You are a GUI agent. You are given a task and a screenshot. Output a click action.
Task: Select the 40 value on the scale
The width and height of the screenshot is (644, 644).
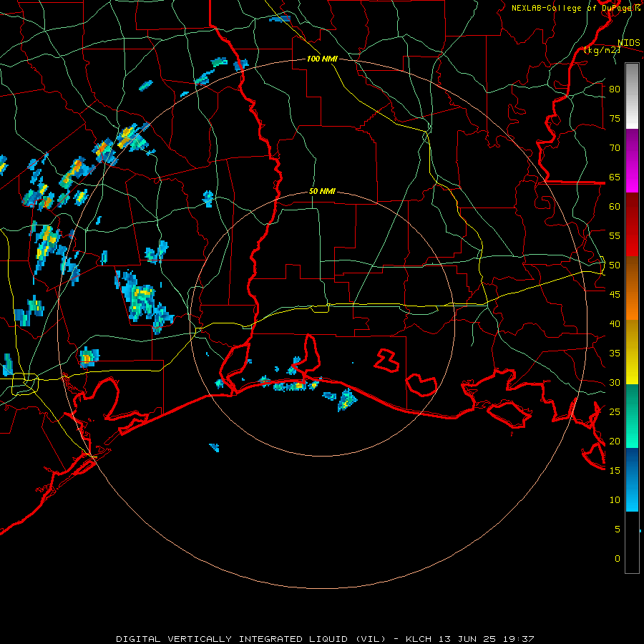615,324
